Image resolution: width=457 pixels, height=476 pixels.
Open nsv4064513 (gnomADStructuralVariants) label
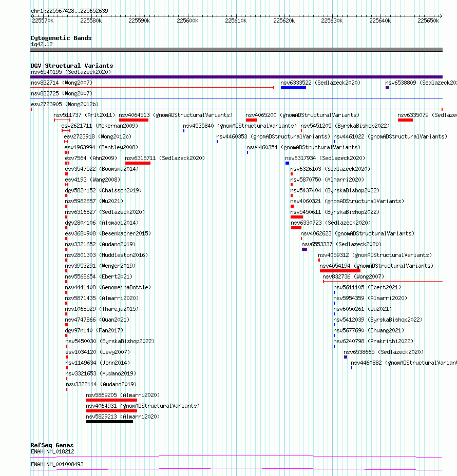(x=176, y=115)
